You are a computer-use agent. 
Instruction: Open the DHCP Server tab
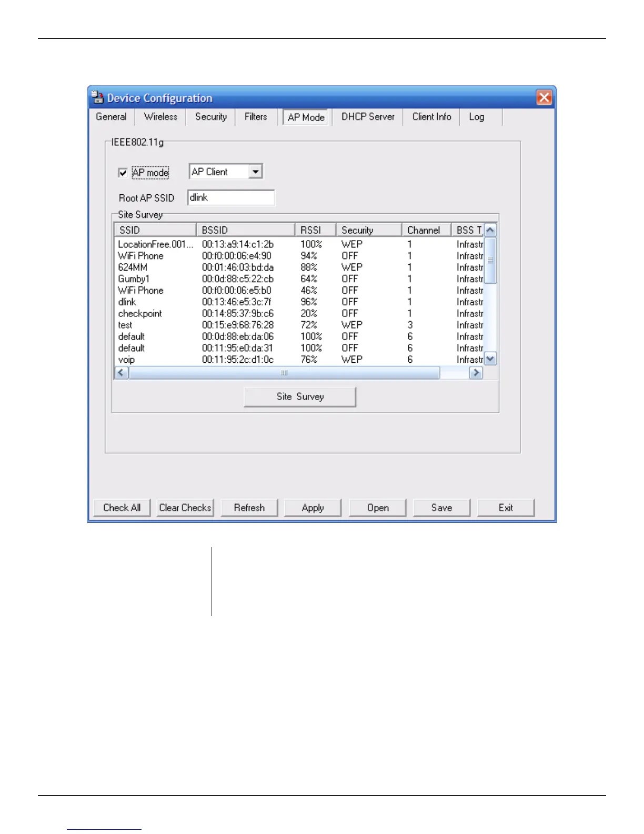coord(368,117)
